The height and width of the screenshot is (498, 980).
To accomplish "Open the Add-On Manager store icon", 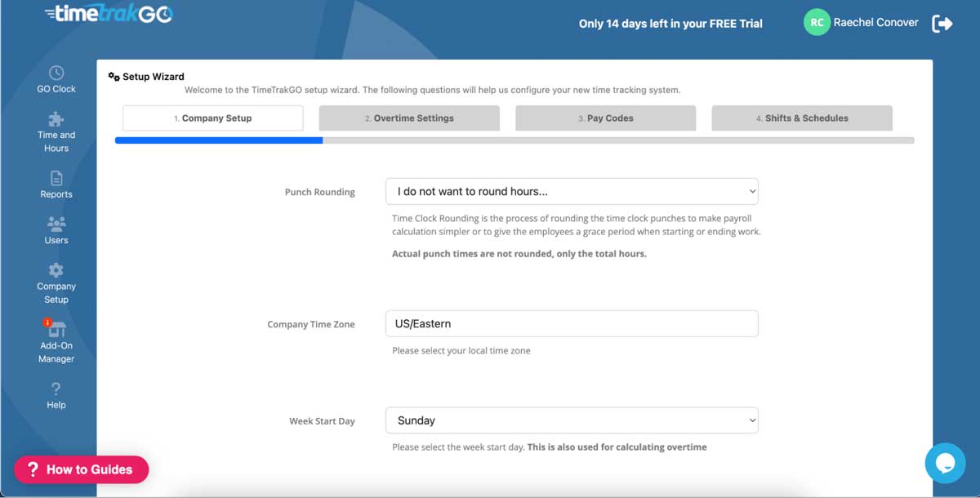I will (x=56, y=328).
